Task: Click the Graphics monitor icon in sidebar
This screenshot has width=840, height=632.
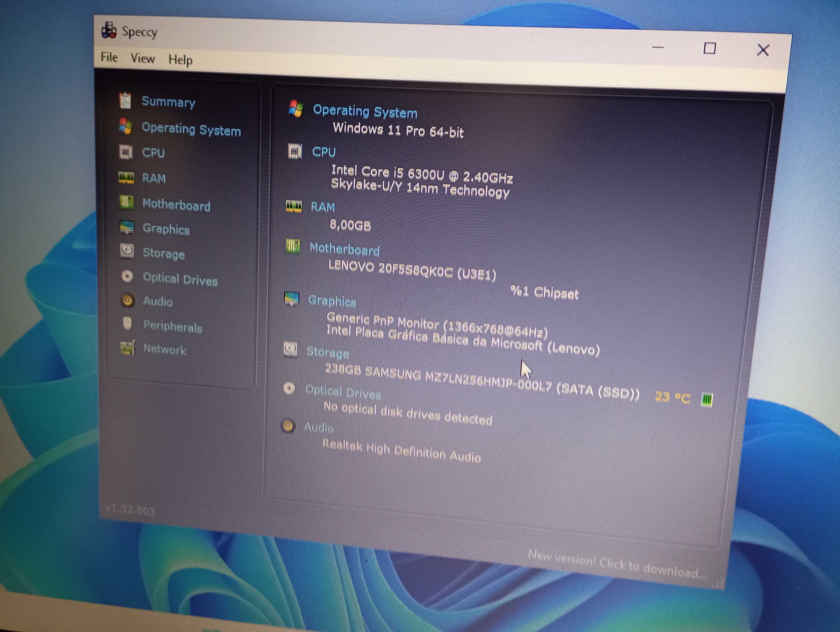Action: (126, 227)
